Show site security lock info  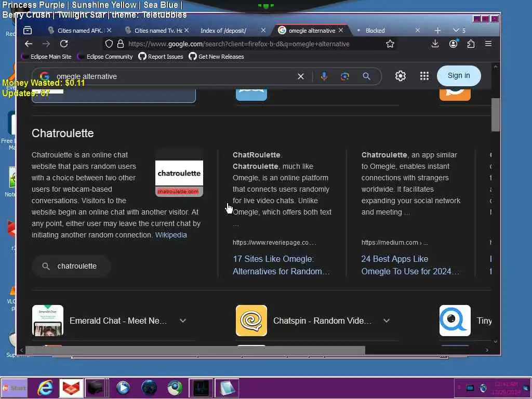click(120, 44)
